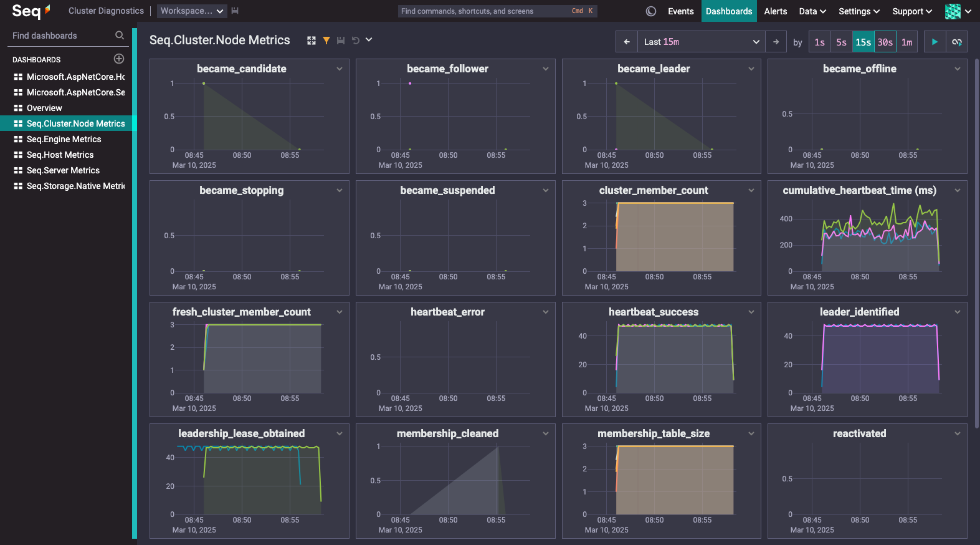Open the Settings menu
This screenshot has width=980, height=545.
(x=859, y=11)
